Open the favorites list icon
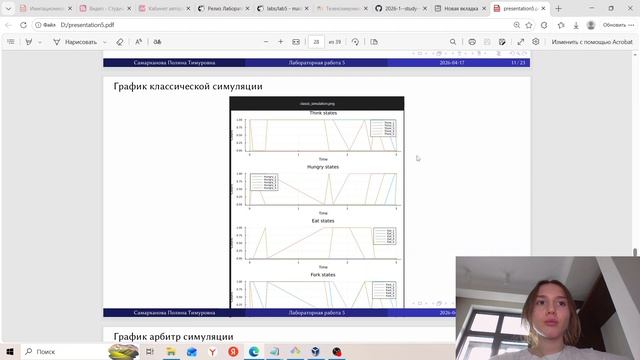640x360 pixels. 561,25
